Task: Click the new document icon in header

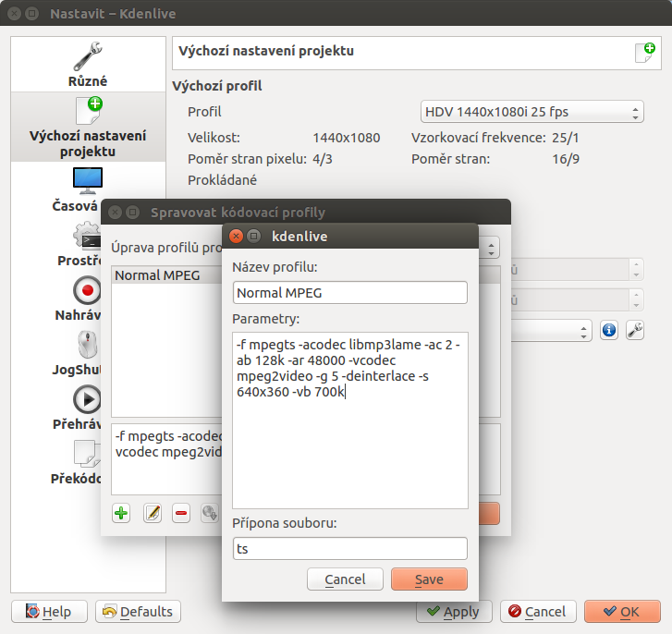Action: (x=645, y=53)
